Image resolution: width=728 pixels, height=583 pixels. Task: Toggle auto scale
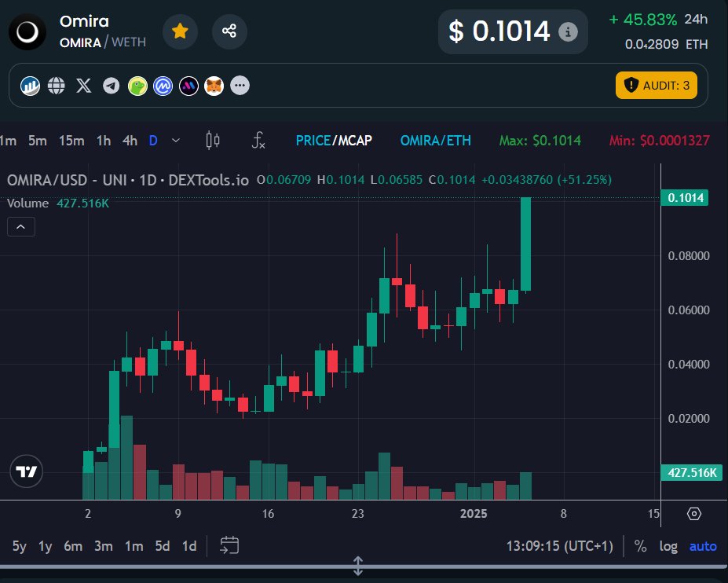coord(703,546)
